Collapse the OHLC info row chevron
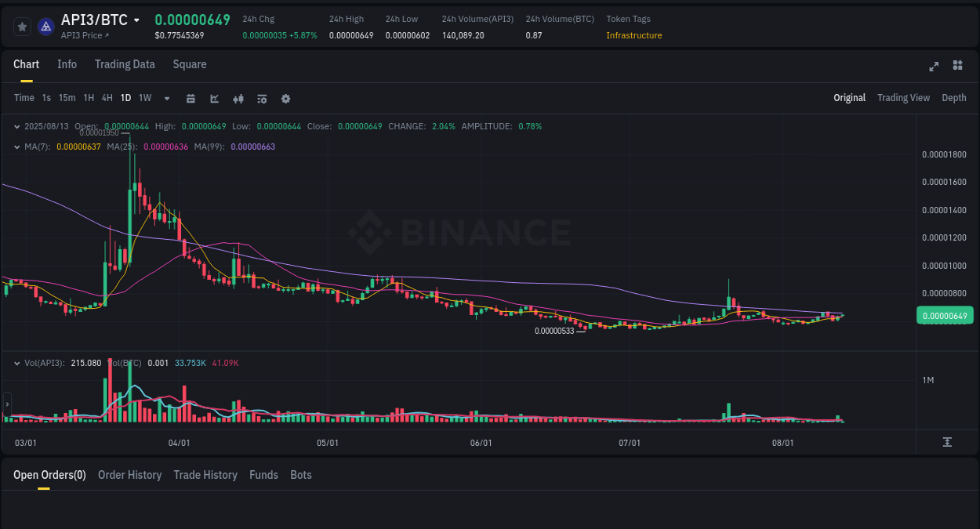The height and width of the screenshot is (529, 980). click(x=17, y=125)
